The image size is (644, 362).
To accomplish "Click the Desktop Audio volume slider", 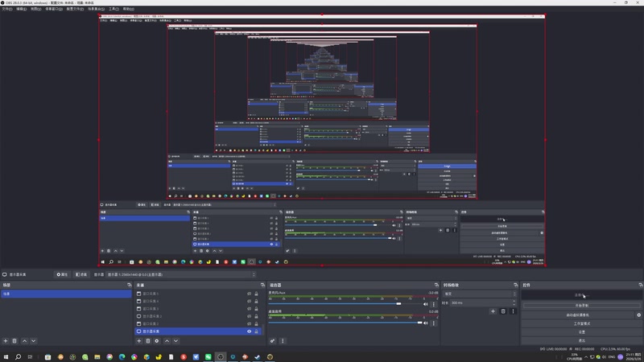I will pyautogui.click(x=345, y=323).
